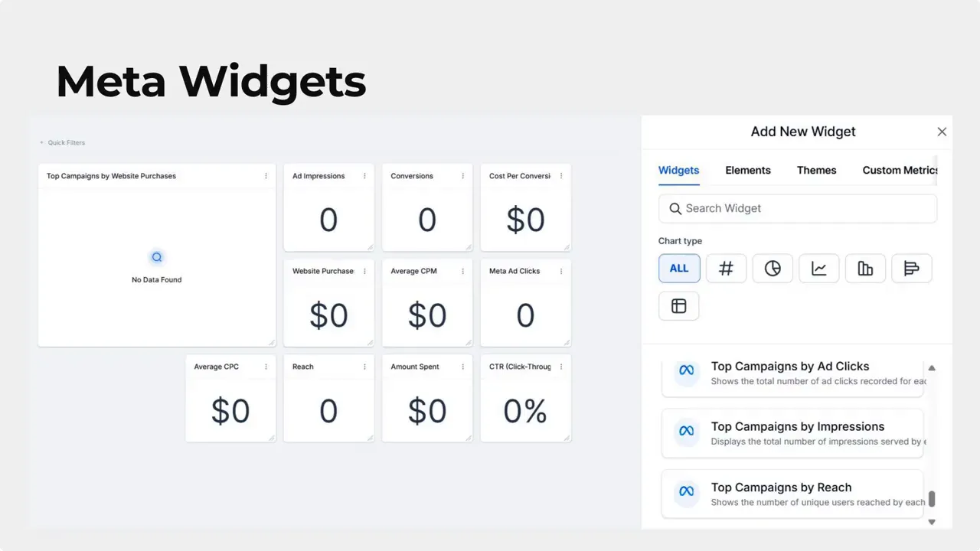The width and height of the screenshot is (980, 551).
Task: Switch to the Themes tab
Action: (x=816, y=170)
